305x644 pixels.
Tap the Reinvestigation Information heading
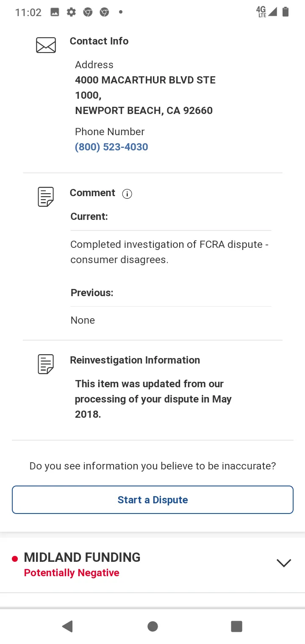tap(135, 360)
